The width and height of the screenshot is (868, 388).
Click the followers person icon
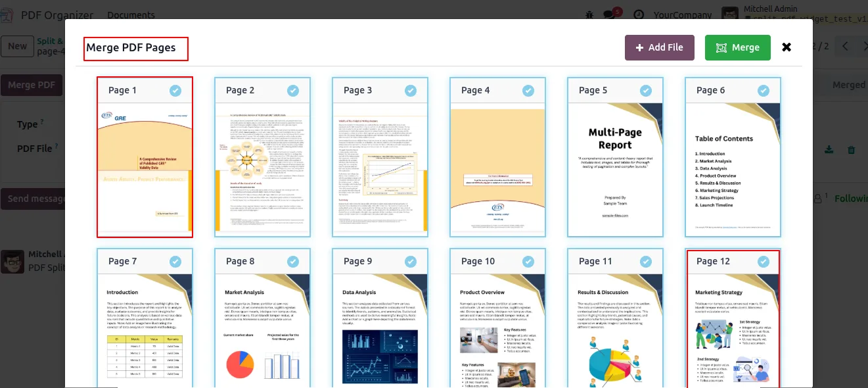(x=819, y=198)
